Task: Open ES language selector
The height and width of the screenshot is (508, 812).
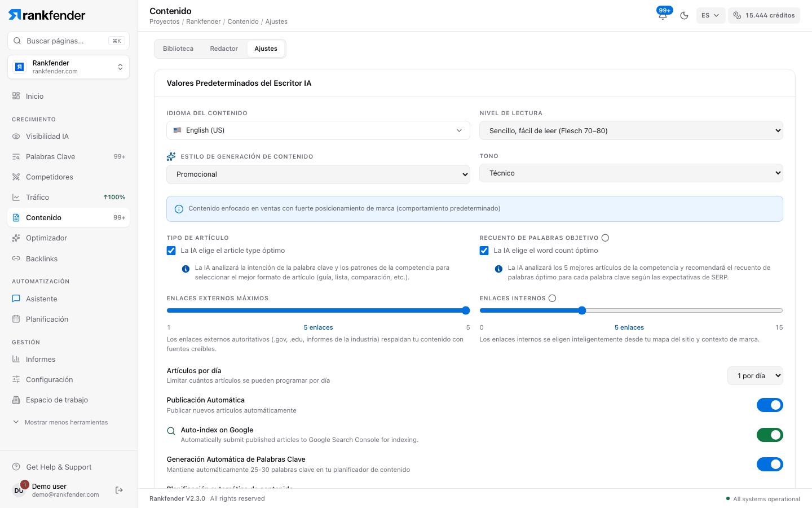Action: point(710,15)
